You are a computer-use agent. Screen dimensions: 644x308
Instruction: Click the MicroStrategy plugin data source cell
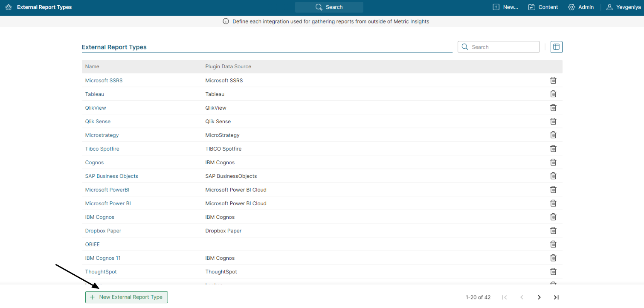coord(223,135)
